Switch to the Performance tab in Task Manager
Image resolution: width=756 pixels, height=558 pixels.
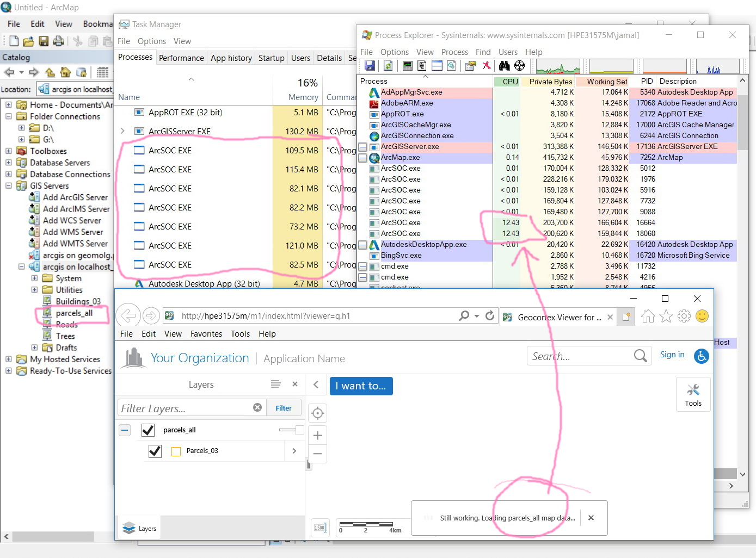click(x=181, y=58)
